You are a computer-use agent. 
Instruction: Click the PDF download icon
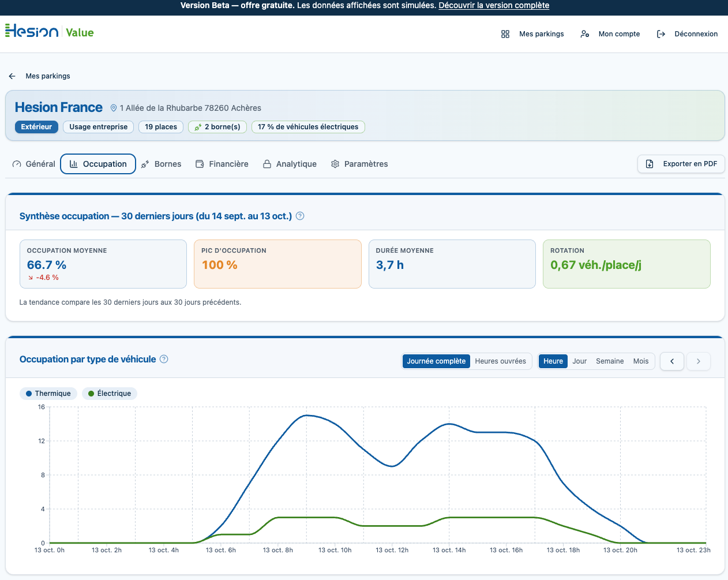650,164
